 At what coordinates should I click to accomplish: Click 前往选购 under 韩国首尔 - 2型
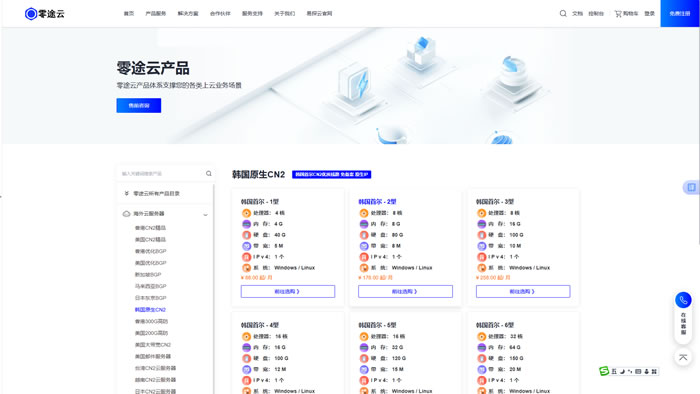click(x=405, y=291)
